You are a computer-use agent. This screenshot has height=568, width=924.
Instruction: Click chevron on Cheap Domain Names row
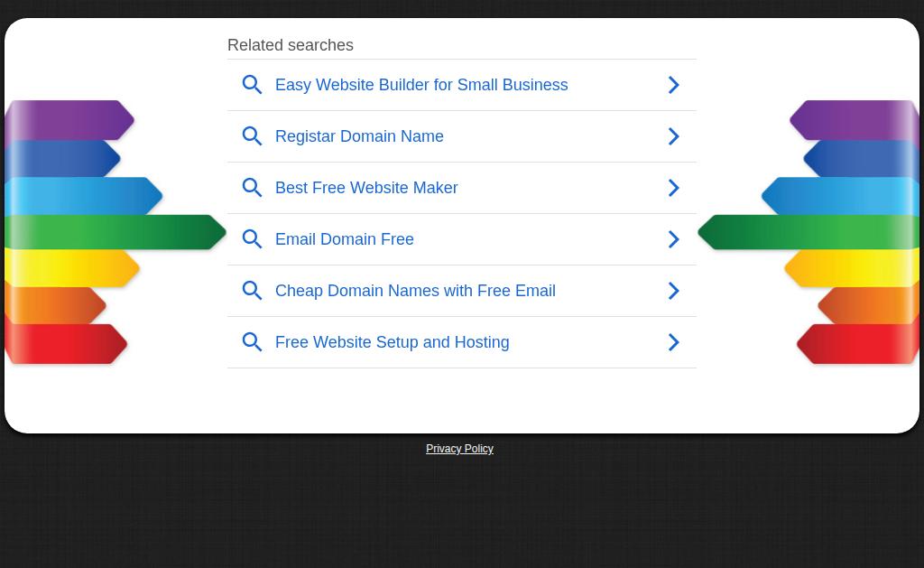point(673,291)
